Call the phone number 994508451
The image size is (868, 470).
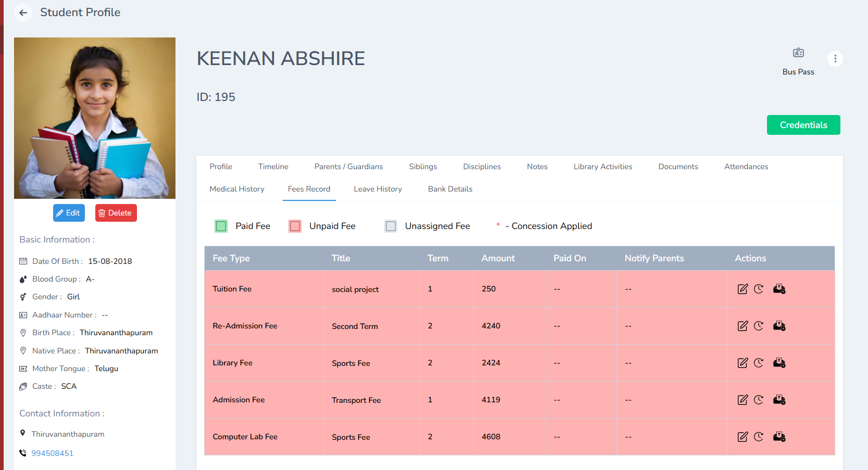pos(53,453)
